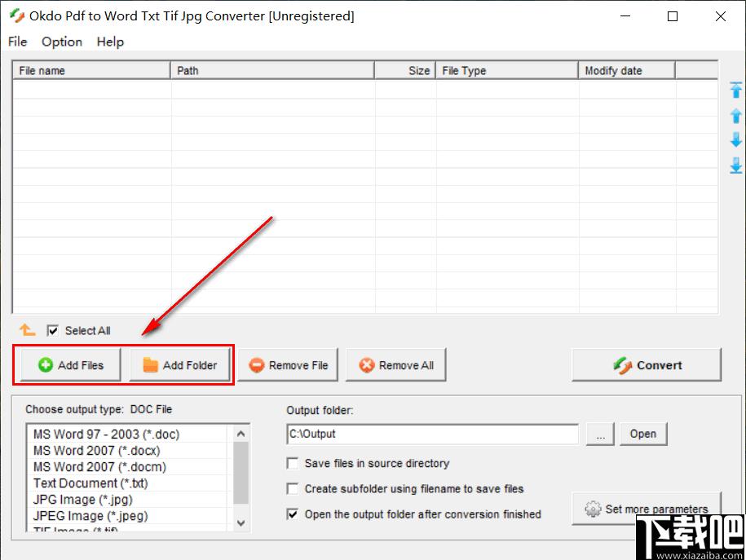This screenshot has width=746, height=560.
Task: Sort by Modify date column header
Action: tap(627, 70)
